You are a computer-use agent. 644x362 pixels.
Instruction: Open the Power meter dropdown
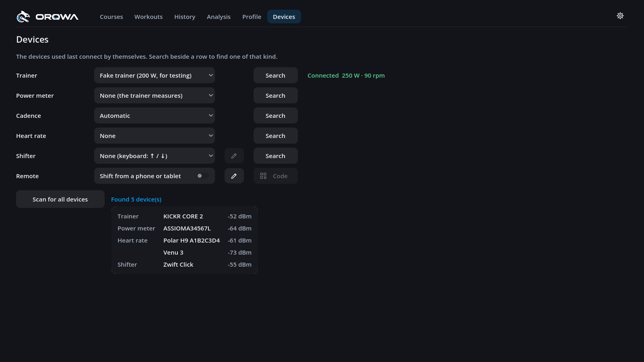(x=155, y=95)
